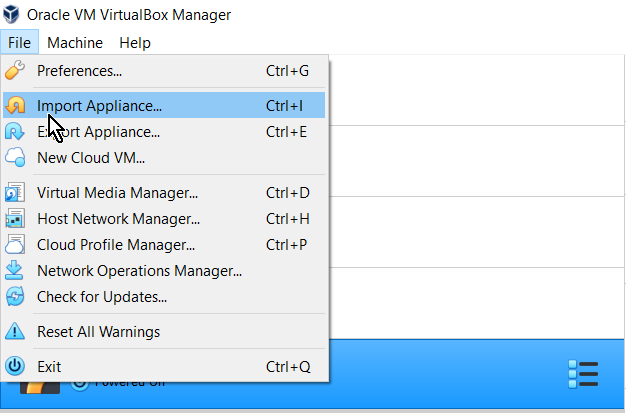
Task: Click the Virtual Media Manager icon
Action: 15,192
